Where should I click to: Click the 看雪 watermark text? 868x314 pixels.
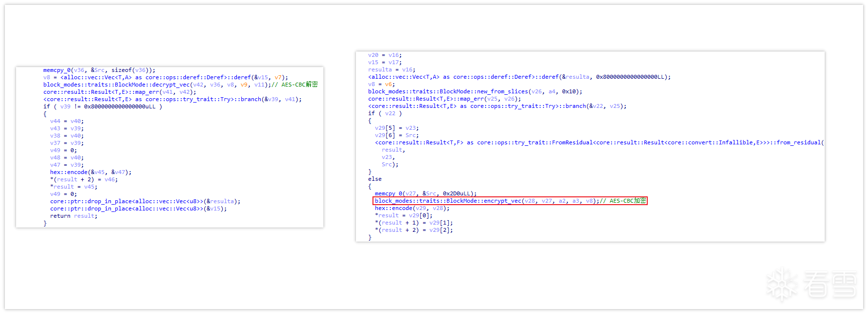(x=830, y=285)
